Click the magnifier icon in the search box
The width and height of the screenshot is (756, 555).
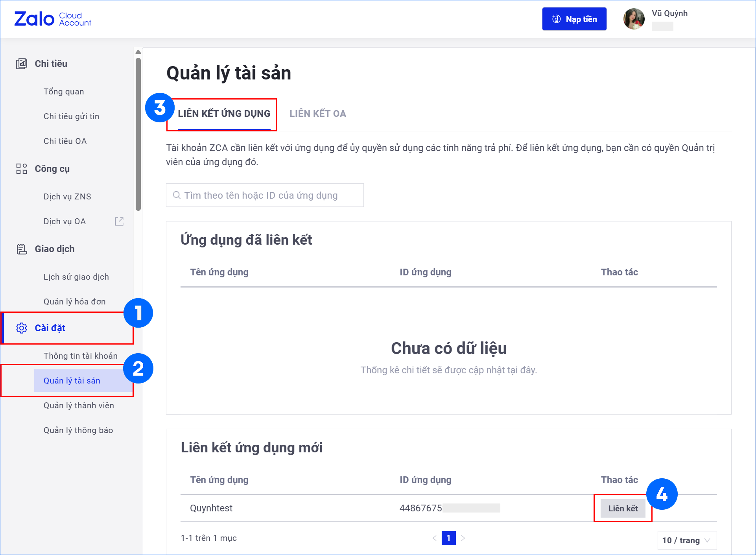click(177, 195)
